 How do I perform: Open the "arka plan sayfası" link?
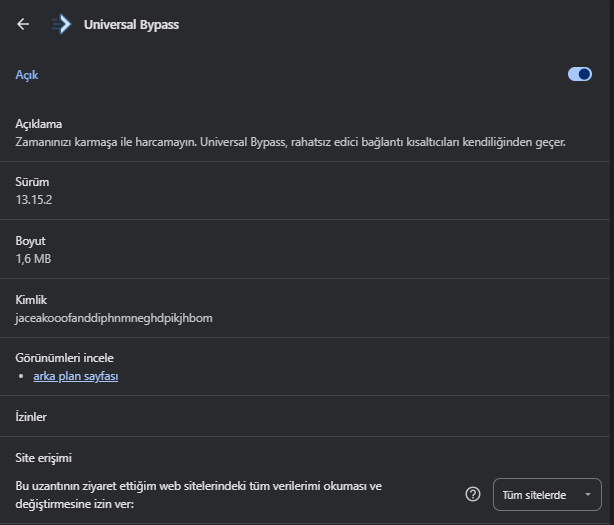click(75, 376)
